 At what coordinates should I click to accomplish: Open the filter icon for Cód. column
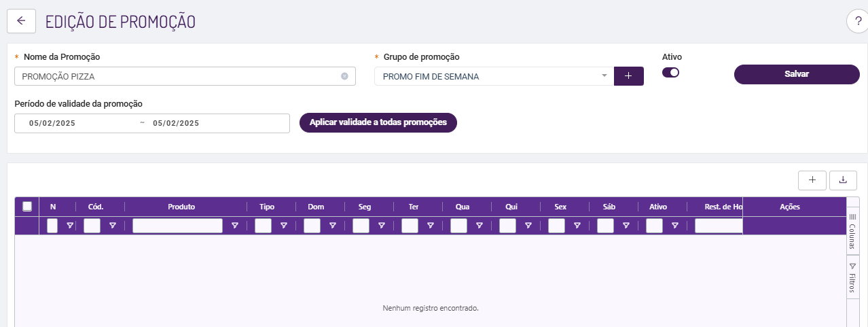[x=113, y=226]
